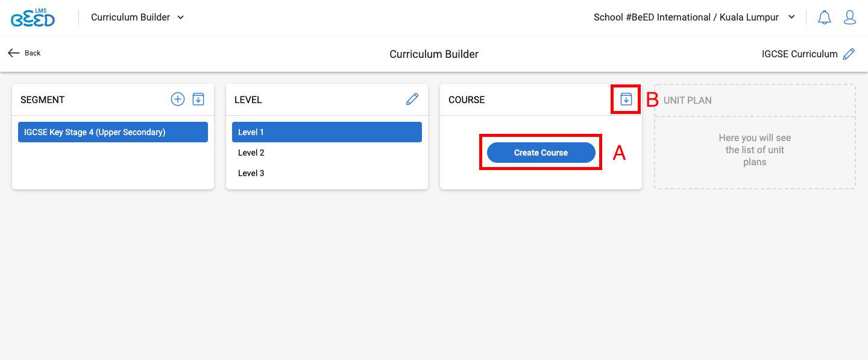Viewport: 868px width, 360px height.
Task: Click the IGCSE Curriculum title text
Action: click(x=800, y=54)
